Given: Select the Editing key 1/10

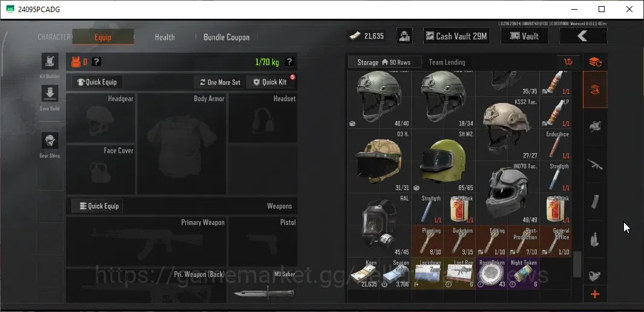Looking at the screenshot, I should (x=491, y=241).
